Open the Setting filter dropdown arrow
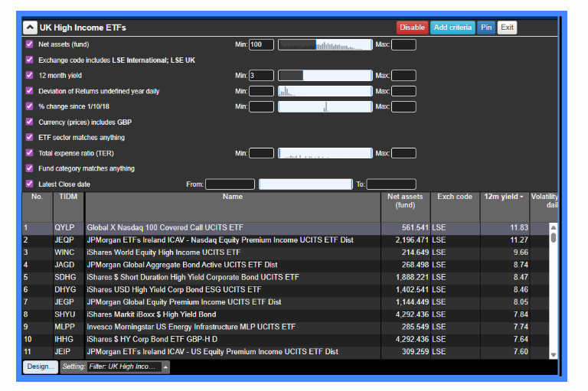 [165, 367]
